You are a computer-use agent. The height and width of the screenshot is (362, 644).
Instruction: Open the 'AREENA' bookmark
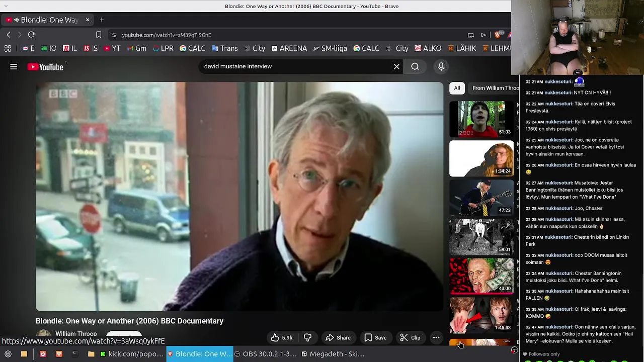tap(289, 48)
